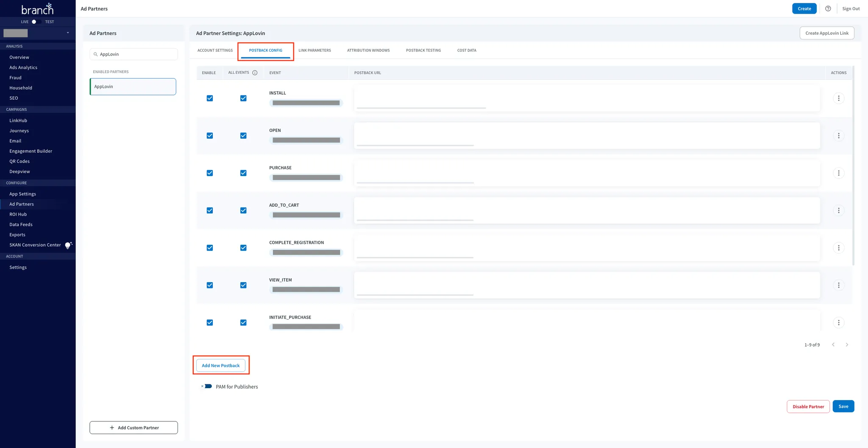Toggle Enable checkbox for INSTALL
The width and height of the screenshot is (868, 448).
click(210, 98)
